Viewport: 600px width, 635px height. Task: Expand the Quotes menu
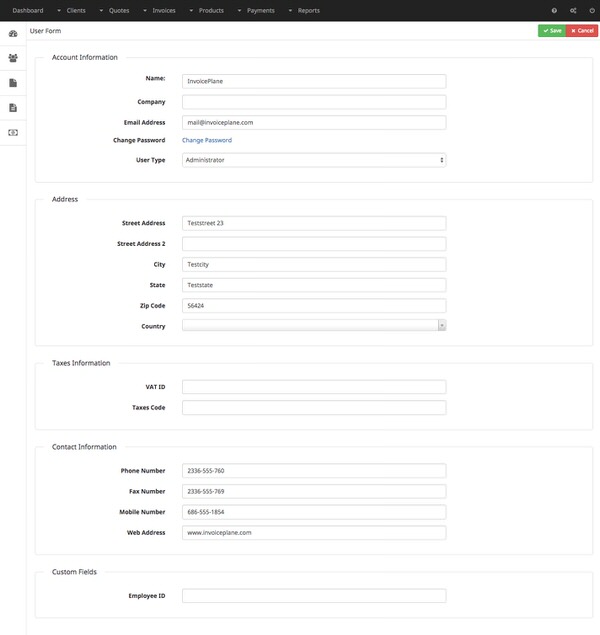click(115, 11)
